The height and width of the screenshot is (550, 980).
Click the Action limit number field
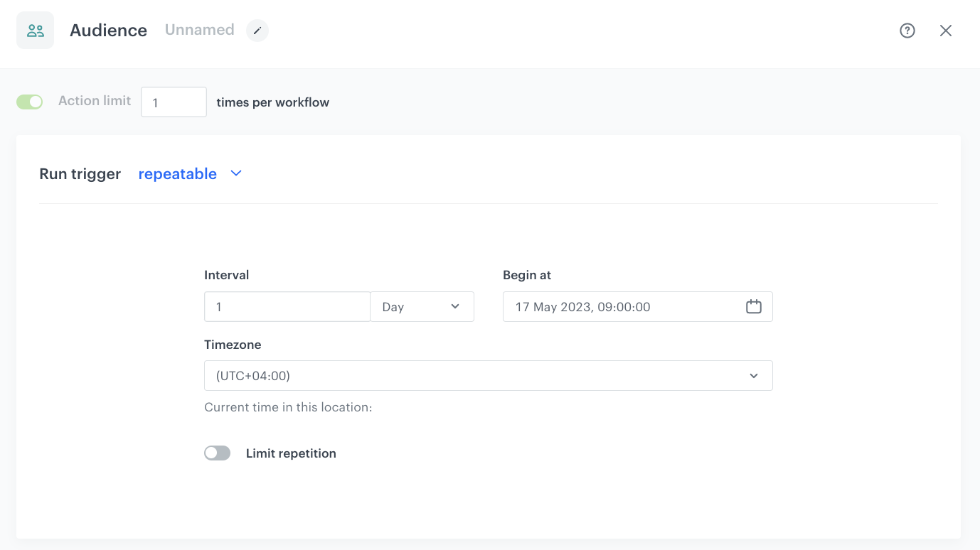pyautogui.click(x=174, y=102)
